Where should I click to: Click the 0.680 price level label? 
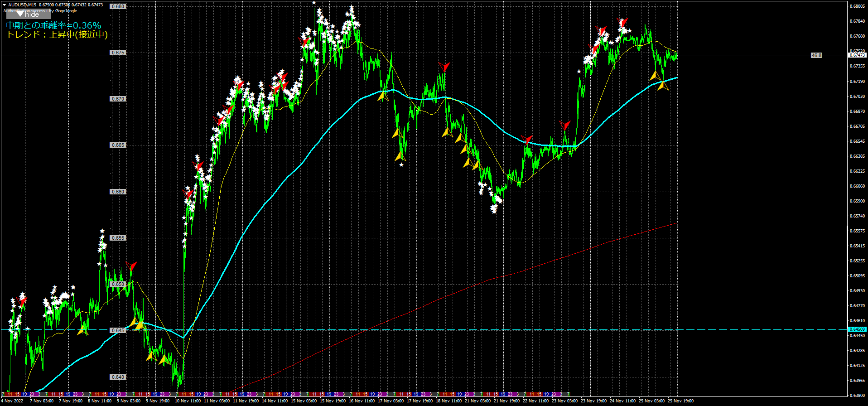[118, 6]
